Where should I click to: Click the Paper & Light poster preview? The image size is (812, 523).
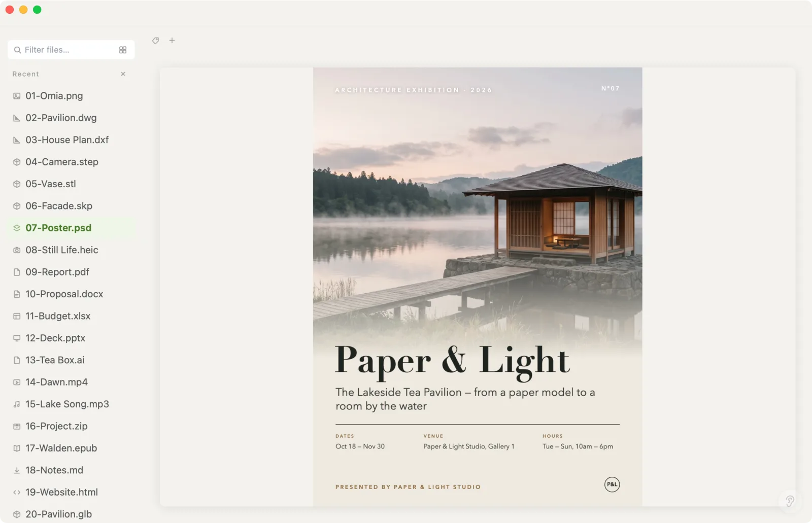478,287
